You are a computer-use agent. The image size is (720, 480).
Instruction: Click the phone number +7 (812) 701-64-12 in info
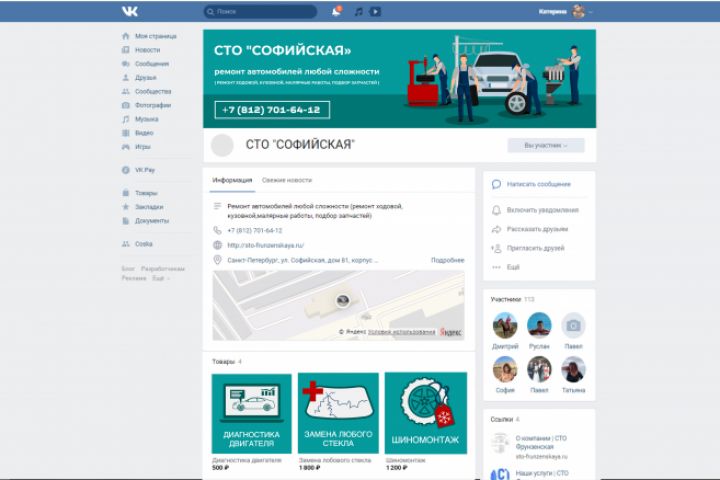pyautogui.click(x=255, y=231)
